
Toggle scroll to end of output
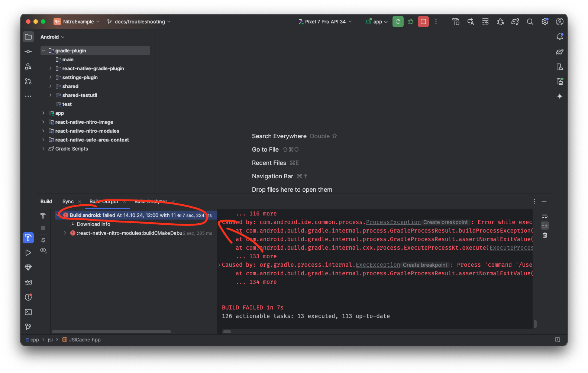coord(545,226)
